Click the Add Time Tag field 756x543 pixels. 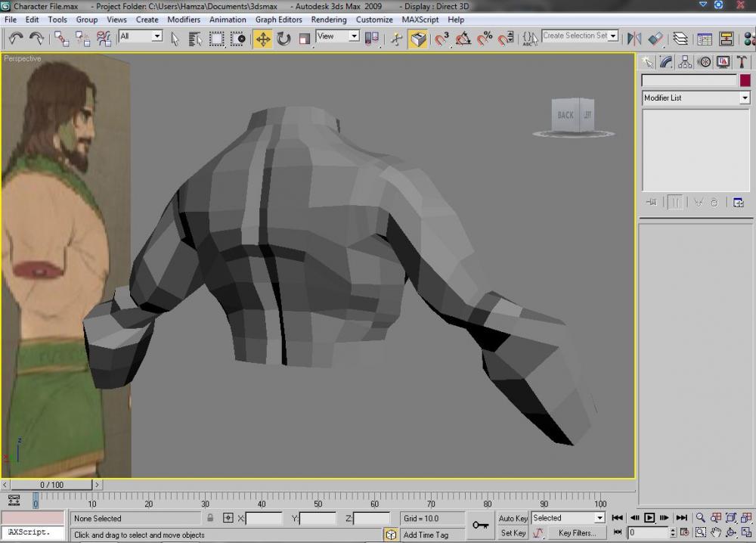coord(426,535)
